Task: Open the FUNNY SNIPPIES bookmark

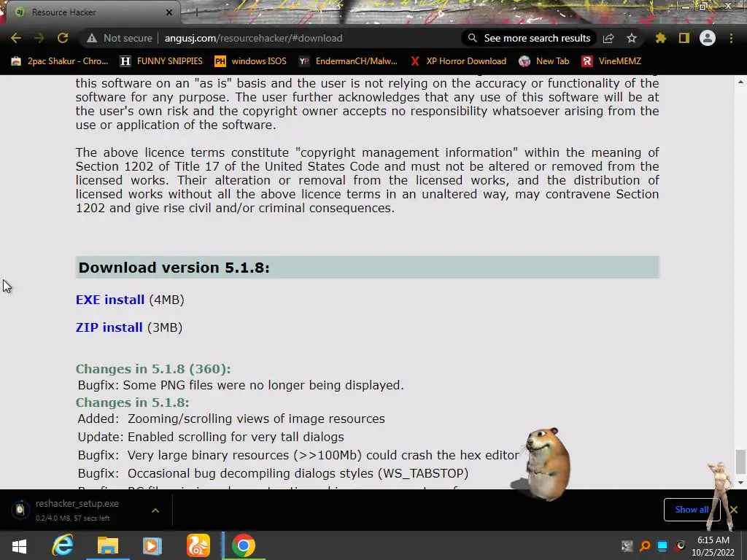Action: point(161,61)
